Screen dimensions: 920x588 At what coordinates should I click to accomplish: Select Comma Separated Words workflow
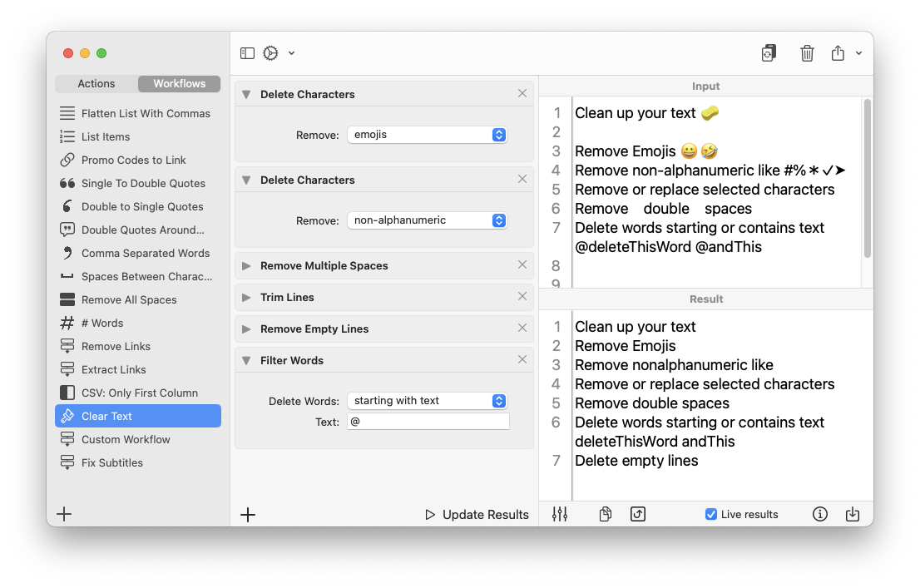(138, 253)
